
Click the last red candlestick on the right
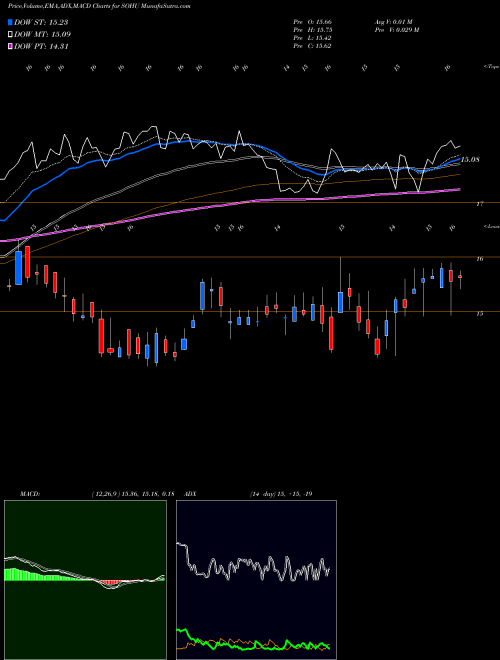(460, 277)
